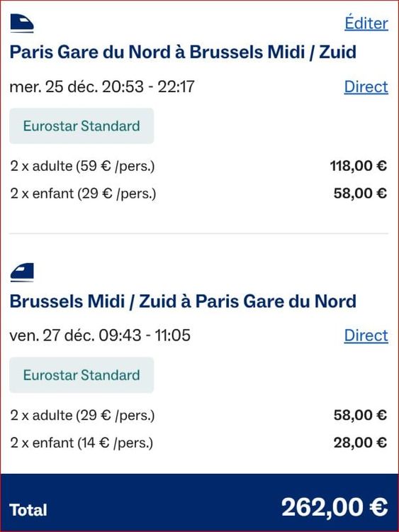Click the 28,00 € price
The width and height of the screenshot is (399, 532).
(360, 443)
